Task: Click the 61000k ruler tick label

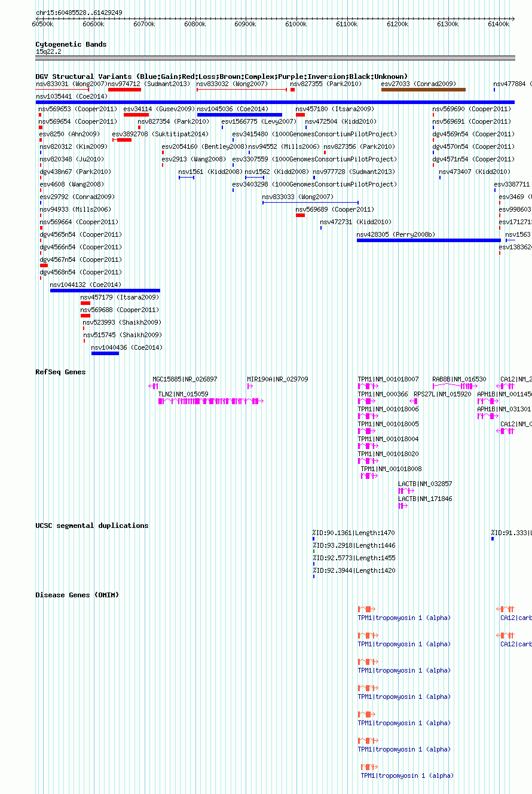Action: pyautogui.click(x=296, y=25)
